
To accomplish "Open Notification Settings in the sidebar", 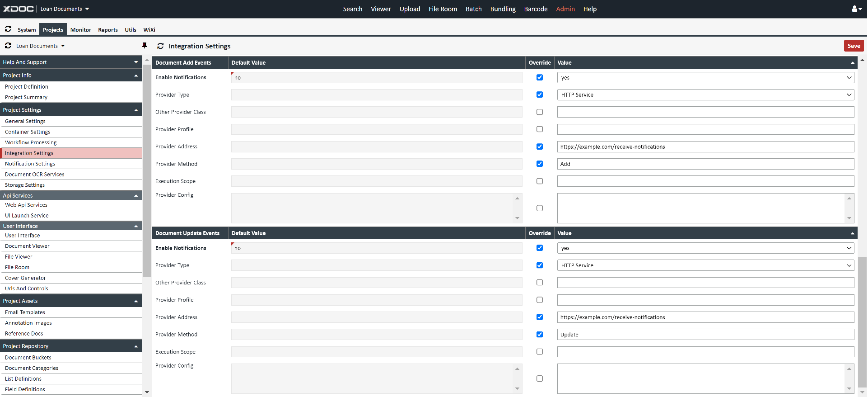I will pos(30,164).
